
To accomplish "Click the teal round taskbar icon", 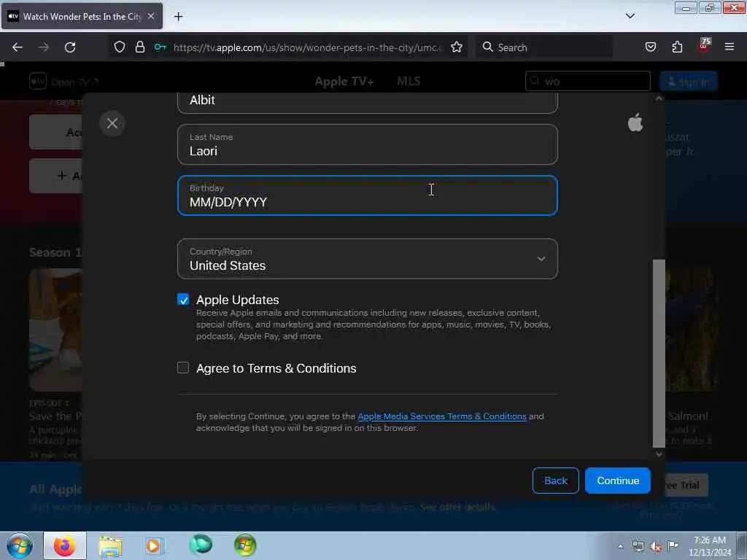I will point(201,545).
